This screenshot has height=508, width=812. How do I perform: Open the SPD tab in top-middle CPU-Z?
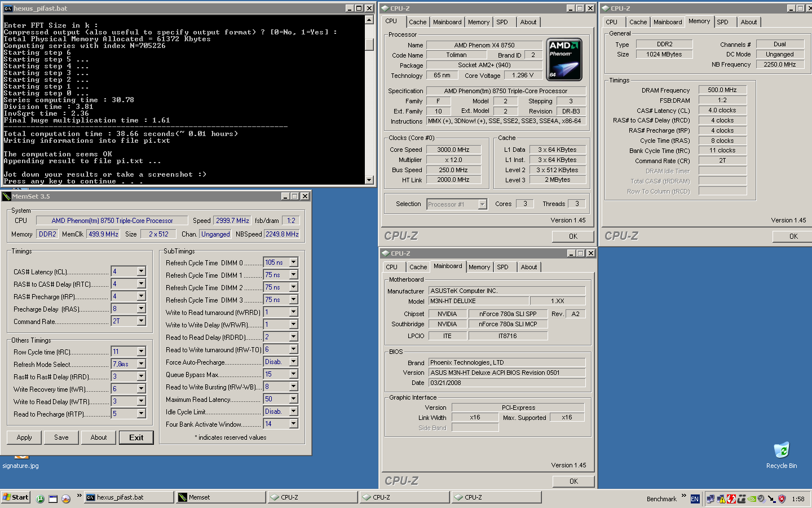point(502,22)
